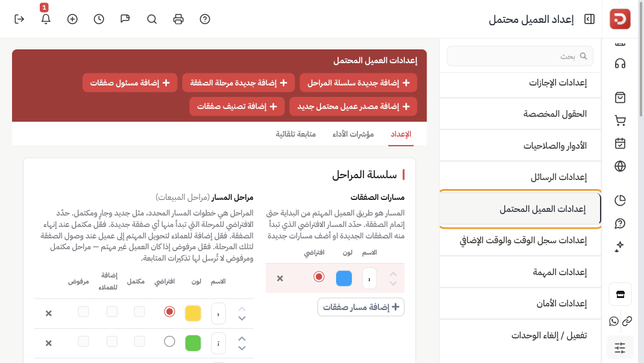
Task: Open إعدادات الرسائل menu item
Action: (x=520, y=177)
